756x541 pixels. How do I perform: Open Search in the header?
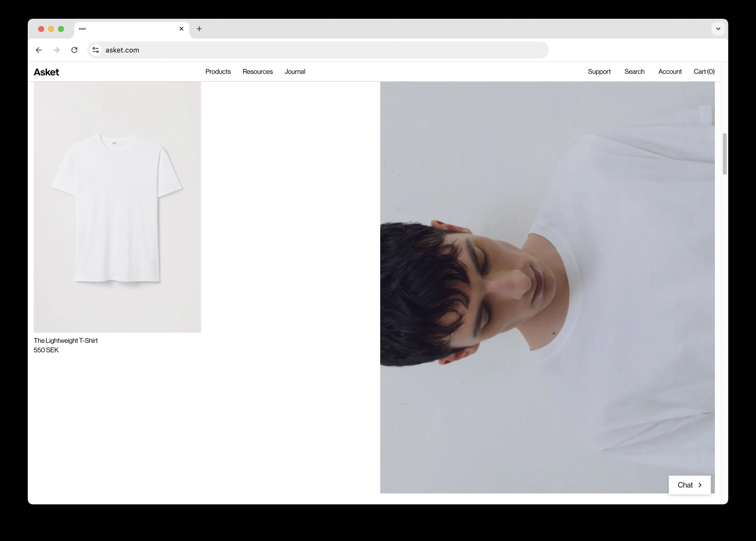(634, 72)
